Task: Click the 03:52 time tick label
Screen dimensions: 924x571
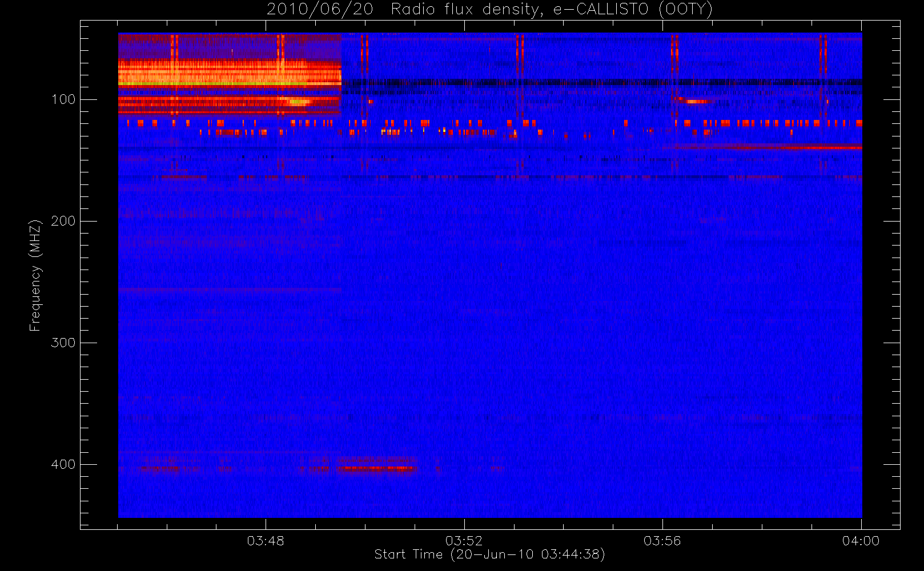Action: (x=464, y=541)
